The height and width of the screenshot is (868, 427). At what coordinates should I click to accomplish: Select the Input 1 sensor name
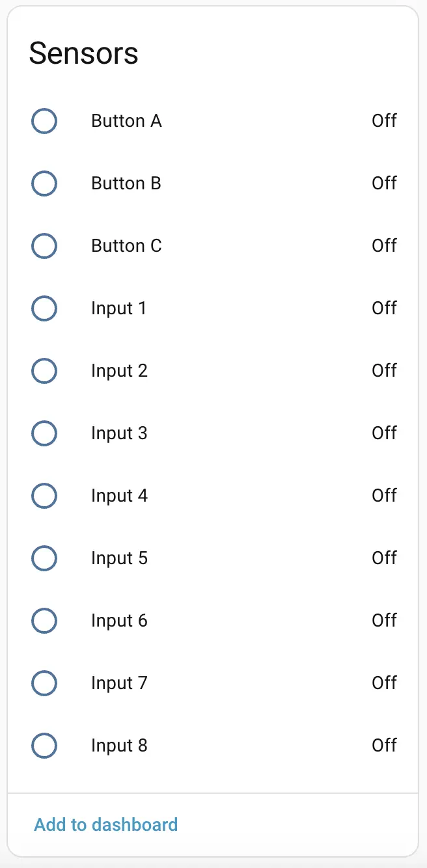(x=118, y=308)
